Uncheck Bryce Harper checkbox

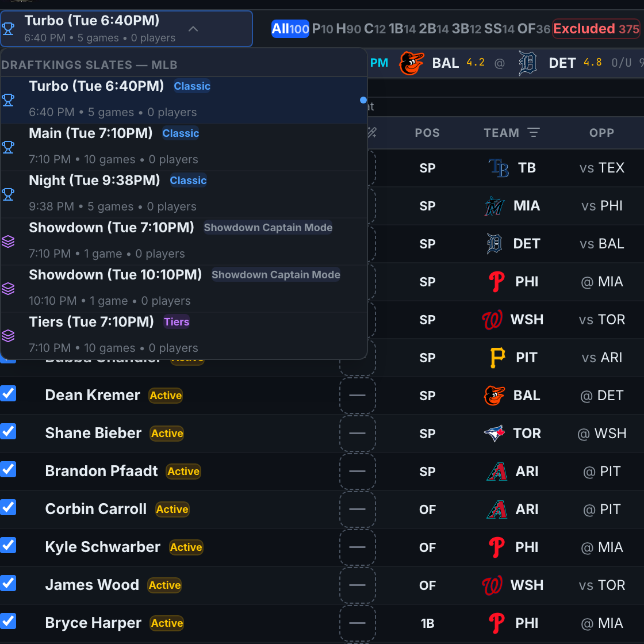[x=8, y=621]
